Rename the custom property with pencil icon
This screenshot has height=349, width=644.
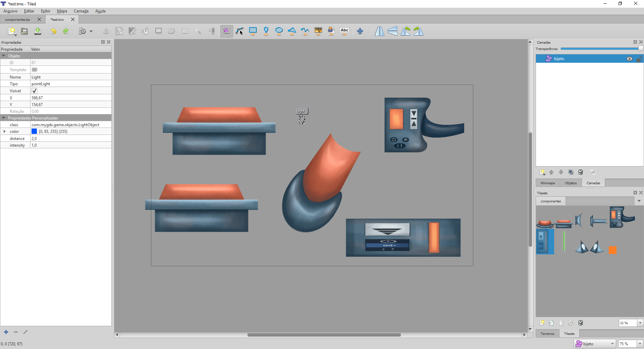click(x=25, y=332)
